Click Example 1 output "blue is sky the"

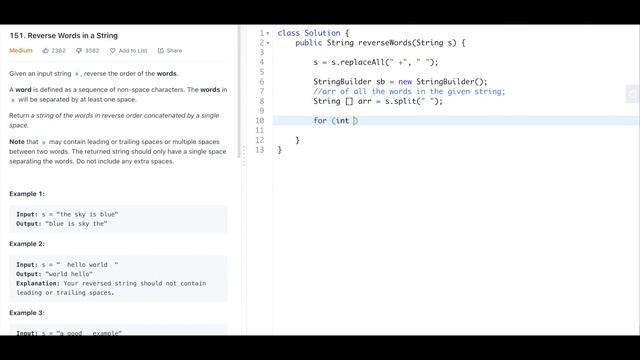(x=76, y=224)
